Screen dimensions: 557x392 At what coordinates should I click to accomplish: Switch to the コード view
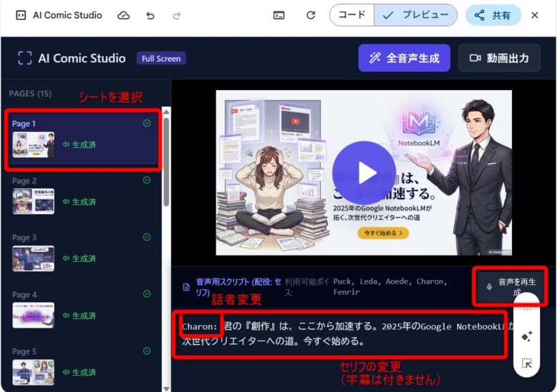point(351,15)
